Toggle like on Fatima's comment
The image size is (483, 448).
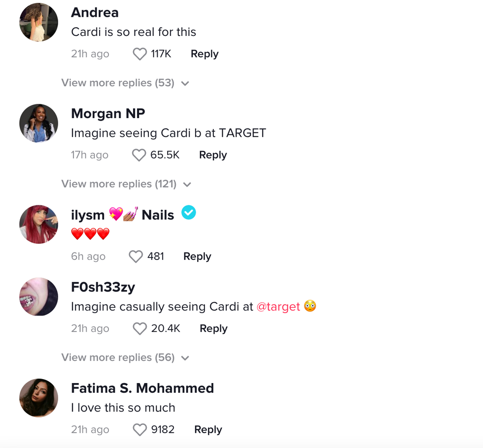click(x=139, y=429)
